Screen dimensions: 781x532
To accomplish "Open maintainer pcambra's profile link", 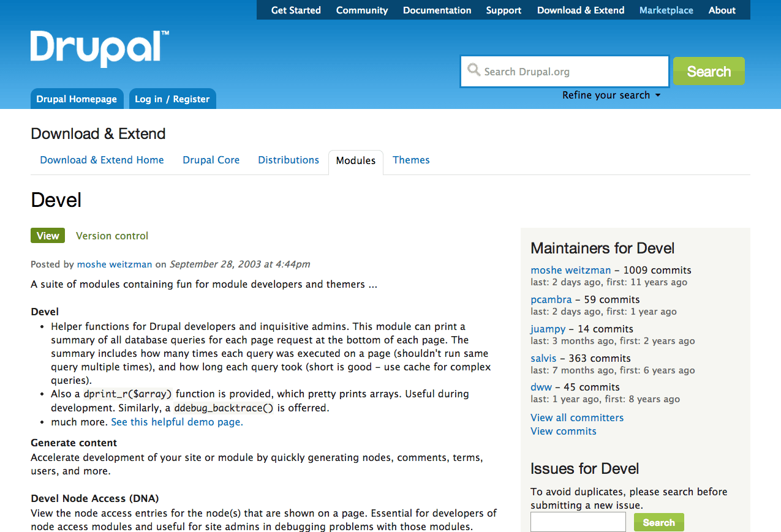I will [551, 299].
